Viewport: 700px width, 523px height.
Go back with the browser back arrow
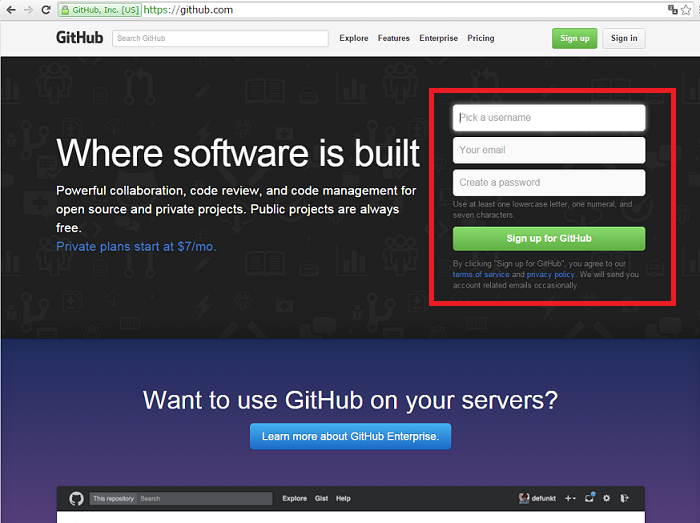point(11,10)
